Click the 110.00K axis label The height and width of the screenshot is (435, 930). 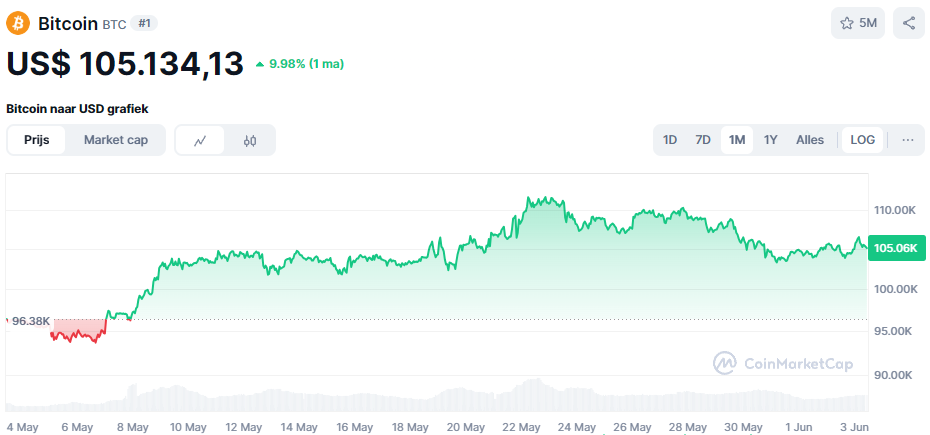(x=895, y=210)
